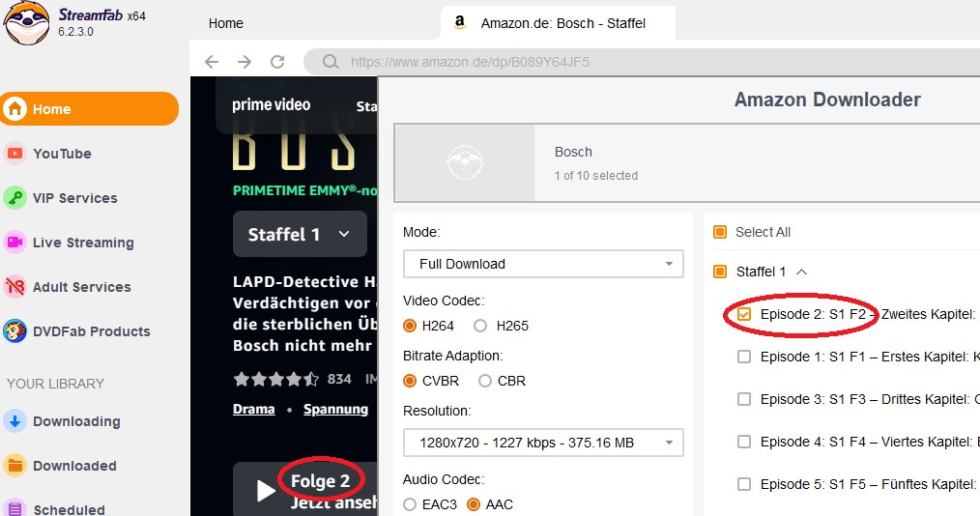980x516 pixels.
Task: Click Episode 4: S1 F4 Viertes Kapitel text
Action: click(870, 442)
